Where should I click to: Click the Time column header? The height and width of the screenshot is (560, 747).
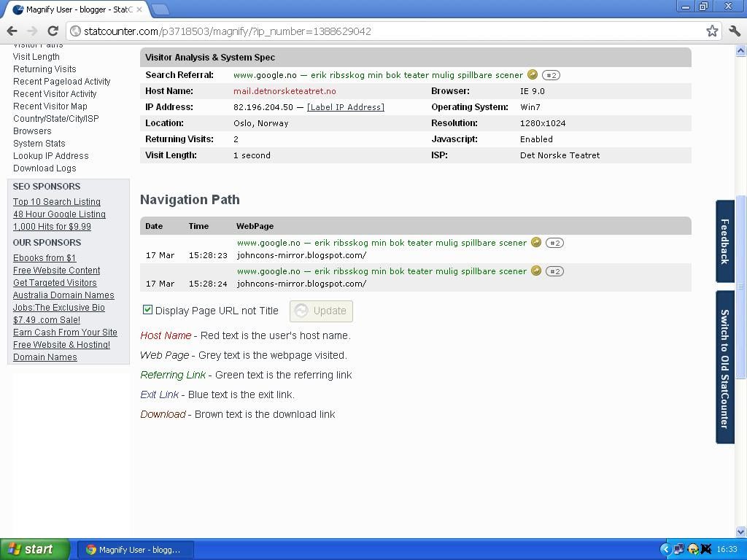198,226
